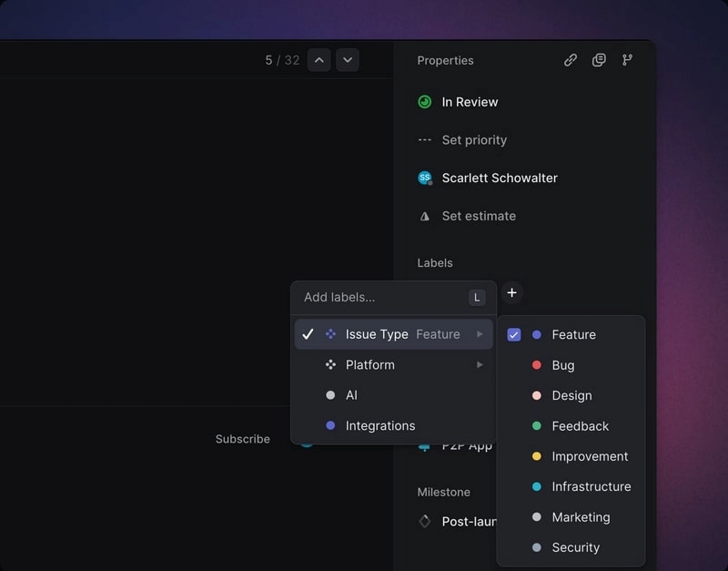Navigate to the next issue with down arrow

(x=348, y=60)
